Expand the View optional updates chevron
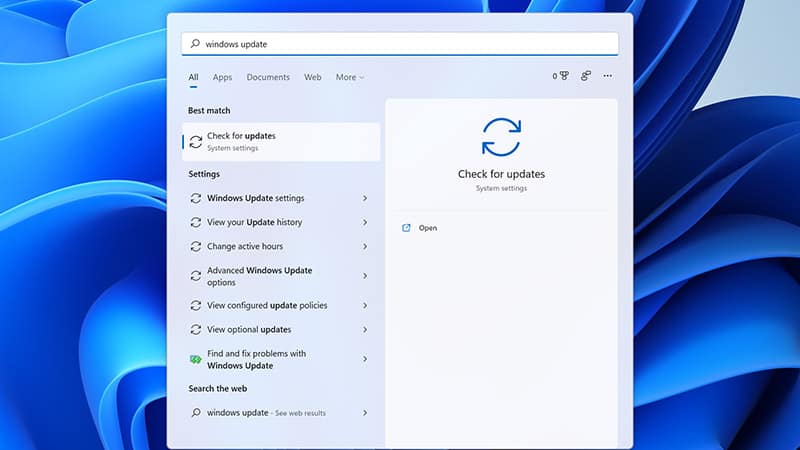800x450 pixels. pos(365,330)
